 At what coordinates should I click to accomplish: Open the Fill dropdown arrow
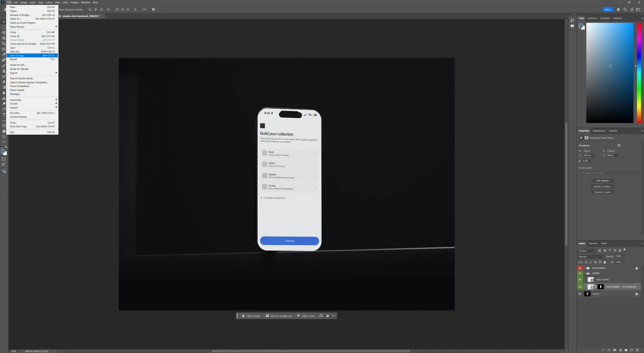[x=624, y=262]
